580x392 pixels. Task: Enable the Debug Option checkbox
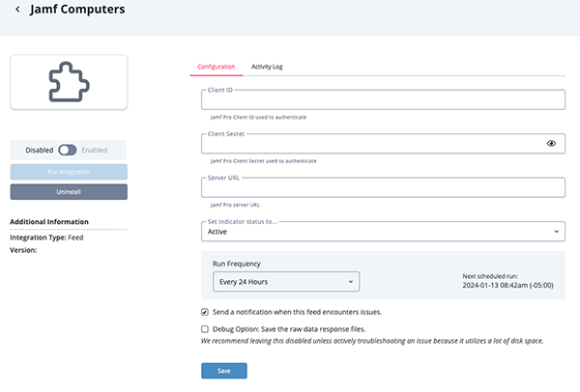[205, 328]
